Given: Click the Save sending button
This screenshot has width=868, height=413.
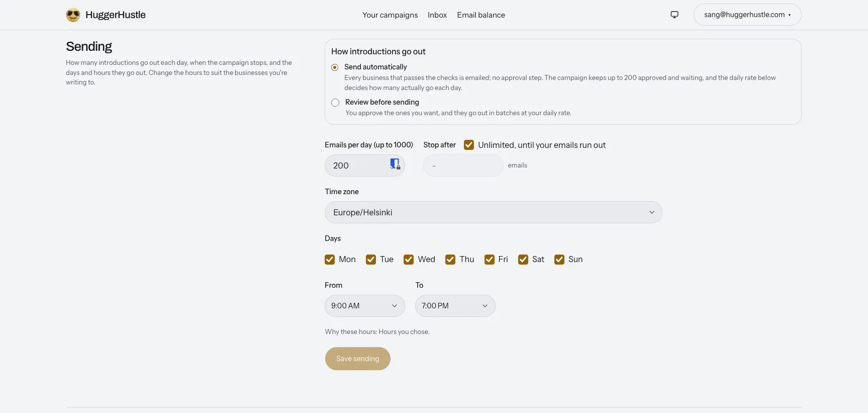Looking at the screenshot, I should pyautogui.click(x=358, y=359).
